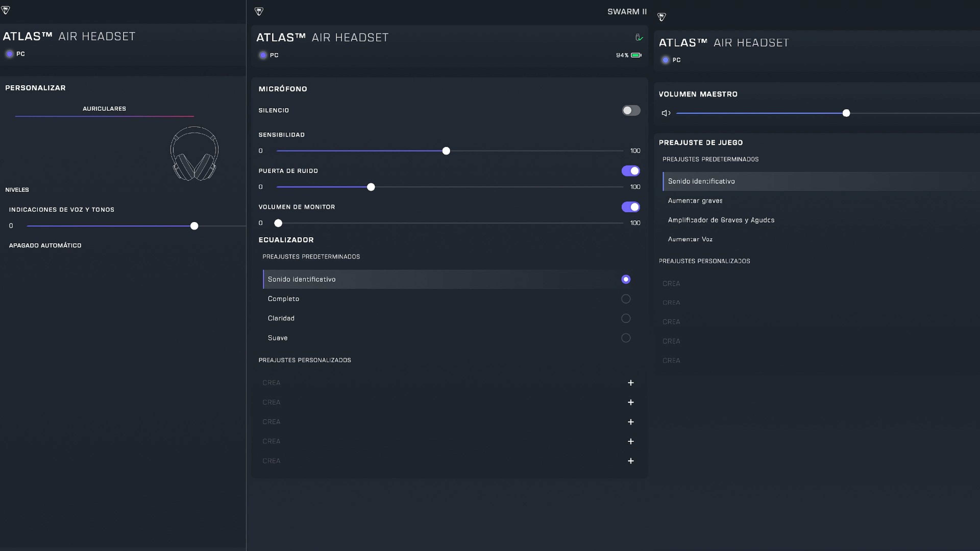The height and width of the screenshot is (551, 980).
Task: Add first custom equalizer preset plus
Action: [630, 383]
